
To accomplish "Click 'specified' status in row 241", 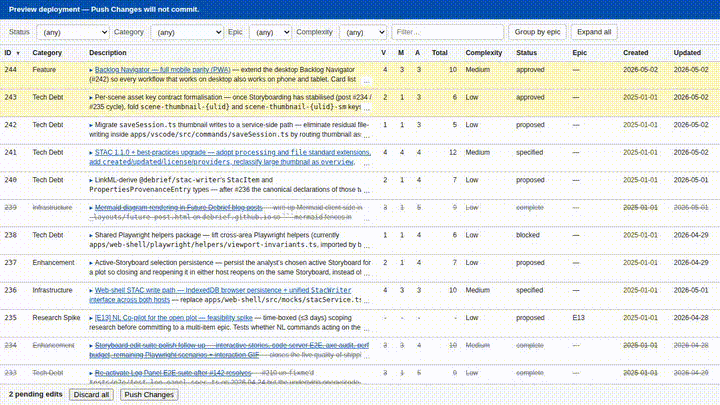I will [x=529, y=152].
